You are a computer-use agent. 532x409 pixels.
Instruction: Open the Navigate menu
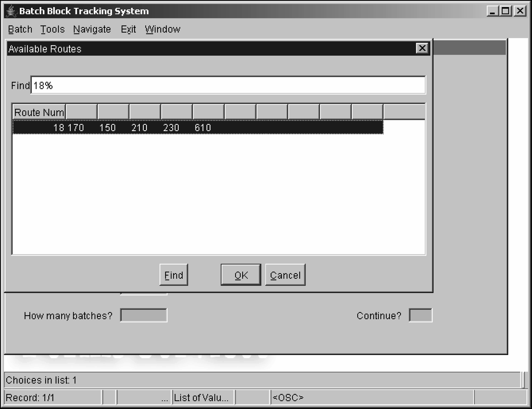[92, 29]
